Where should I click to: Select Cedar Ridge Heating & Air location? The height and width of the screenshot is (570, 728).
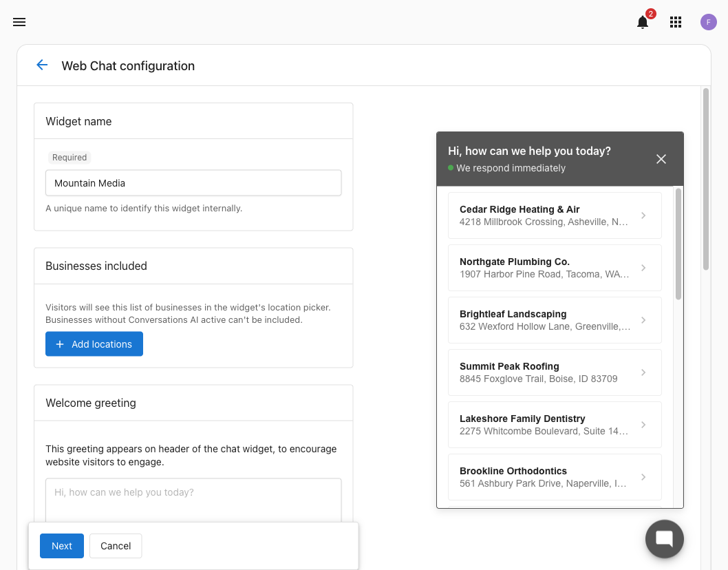coord(555,215)
